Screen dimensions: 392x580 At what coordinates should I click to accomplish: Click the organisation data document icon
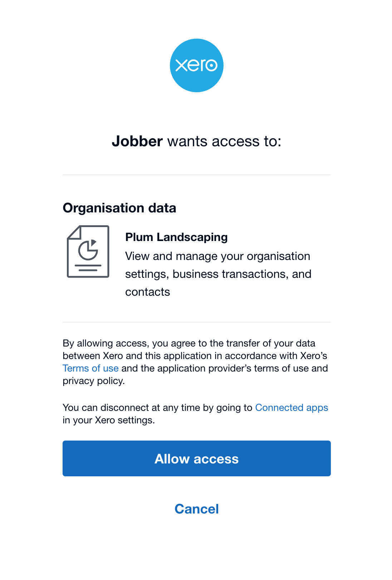(88, 251)
